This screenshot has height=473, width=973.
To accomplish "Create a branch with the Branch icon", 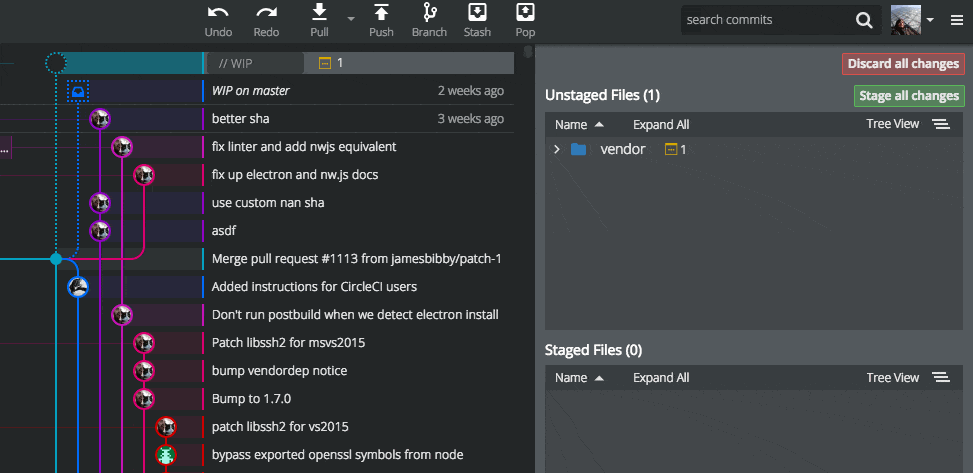I will (x=429, y=12).
